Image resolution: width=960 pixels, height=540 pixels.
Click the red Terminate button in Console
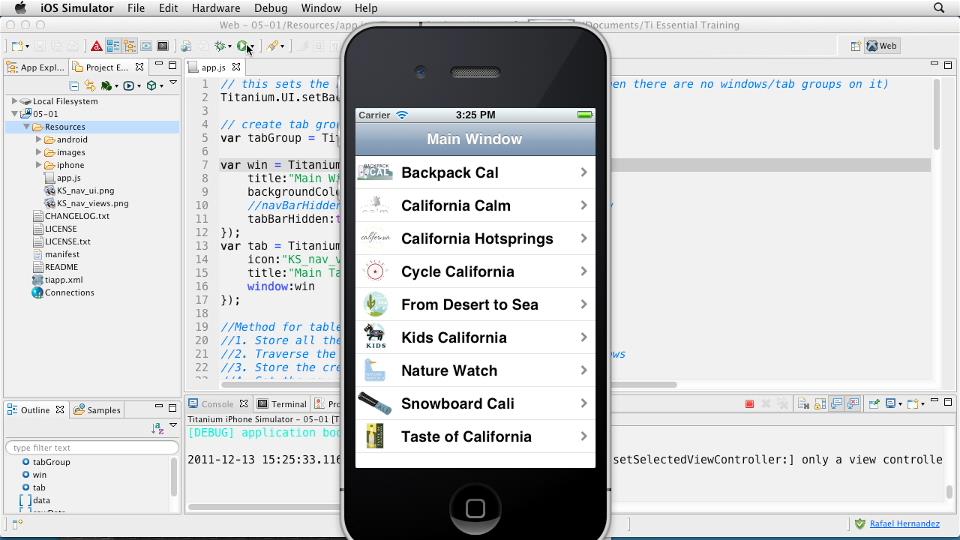pyautogui.click(x=749, y=403)
